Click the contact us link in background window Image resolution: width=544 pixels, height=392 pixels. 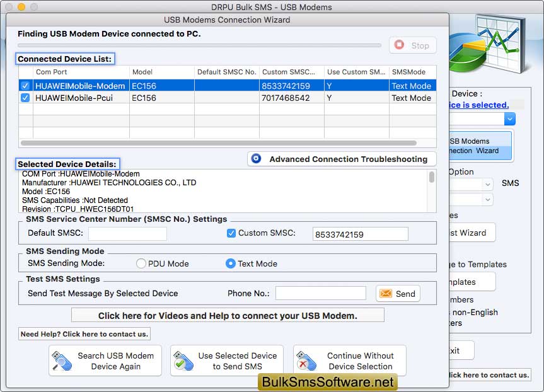click(490, 374)
